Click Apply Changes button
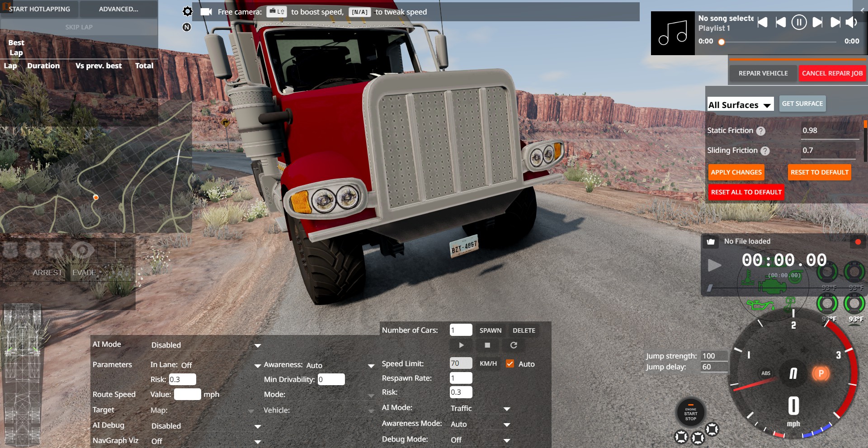 pos(736,172)
